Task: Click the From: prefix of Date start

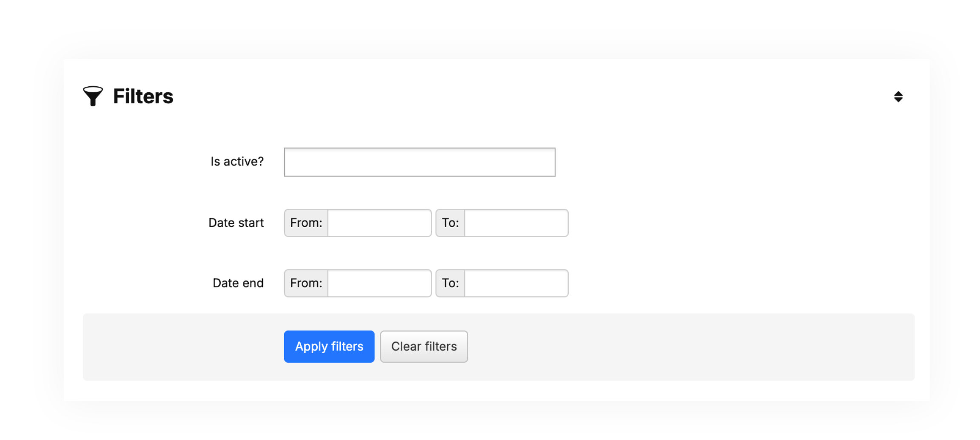Action: click(305, 223)
